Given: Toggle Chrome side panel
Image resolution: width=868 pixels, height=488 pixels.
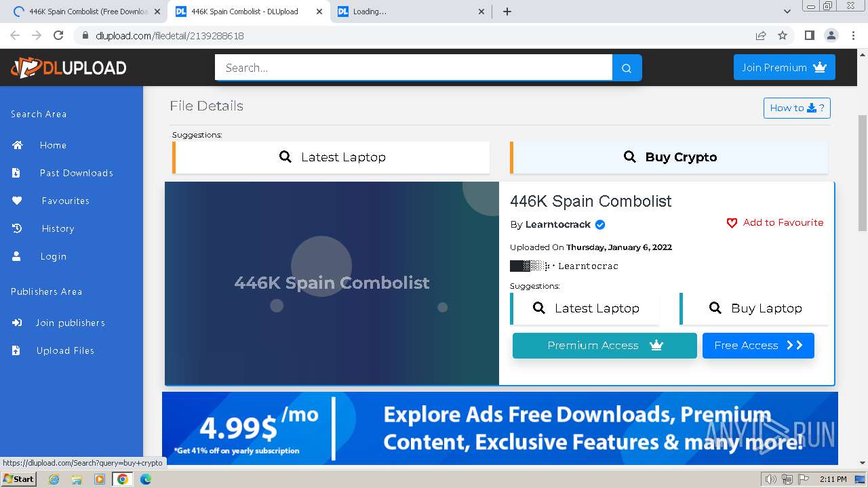Looking at the screenshot, I should 809,35.
